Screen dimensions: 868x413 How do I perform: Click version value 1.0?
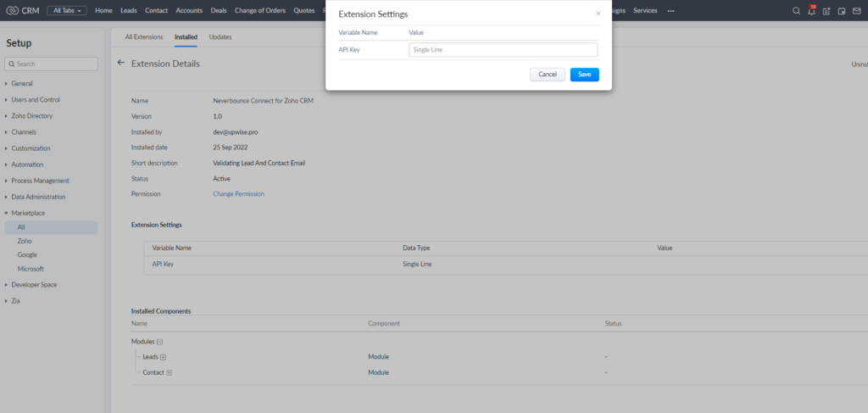pyautogui.click(x=218, y=117)
